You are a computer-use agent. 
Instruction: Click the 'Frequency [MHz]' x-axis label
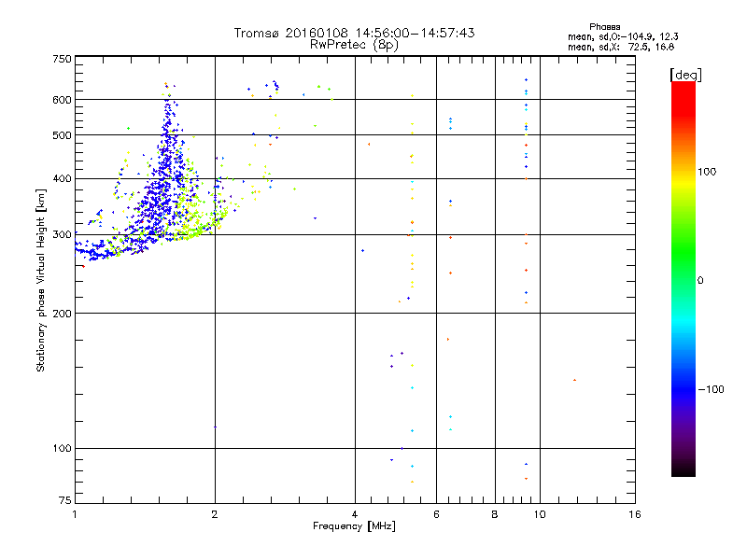(354, 526)
